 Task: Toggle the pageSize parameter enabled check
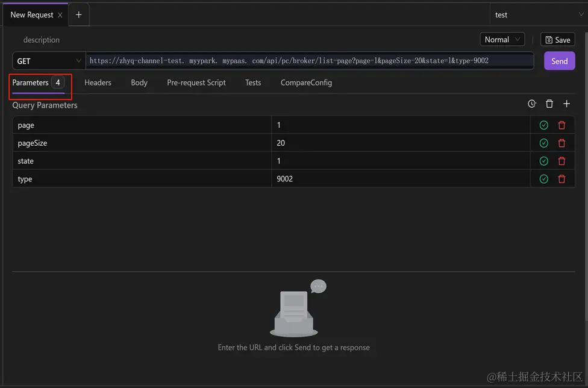click(544, 143)
